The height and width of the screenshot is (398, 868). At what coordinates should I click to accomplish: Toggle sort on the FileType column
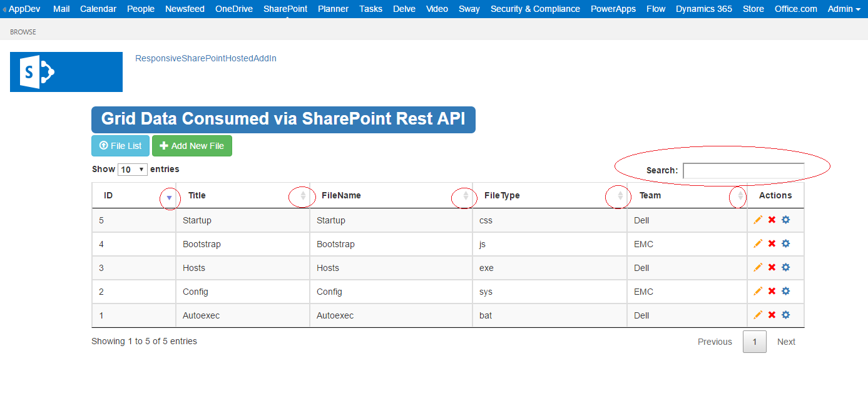(x=620, y=196)
